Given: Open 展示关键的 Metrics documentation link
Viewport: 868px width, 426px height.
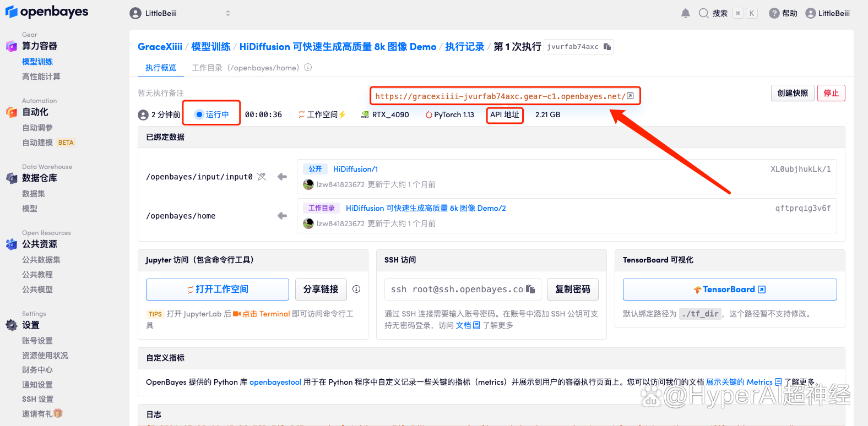Looking at the screenshot, I should [x=744, y=382].
